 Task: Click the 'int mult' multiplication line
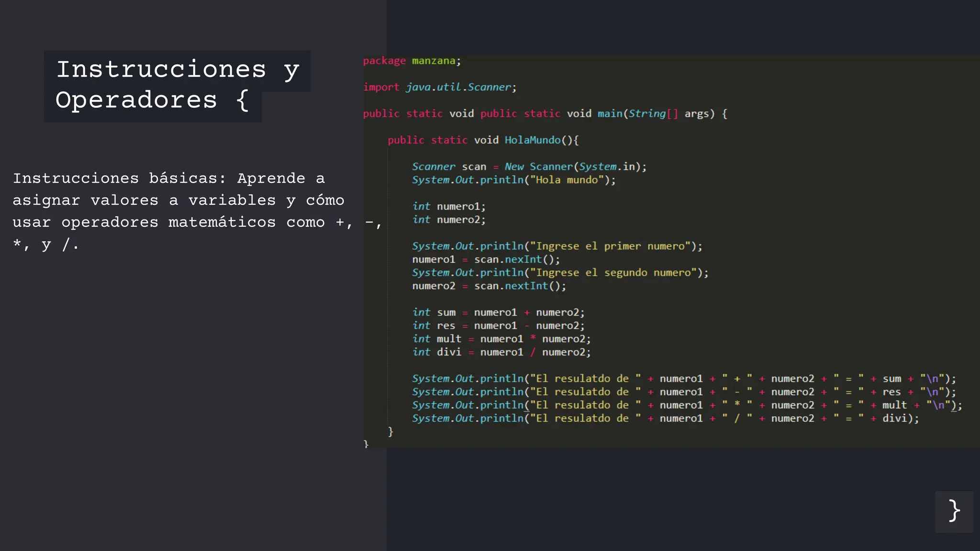tap(501, 339)
